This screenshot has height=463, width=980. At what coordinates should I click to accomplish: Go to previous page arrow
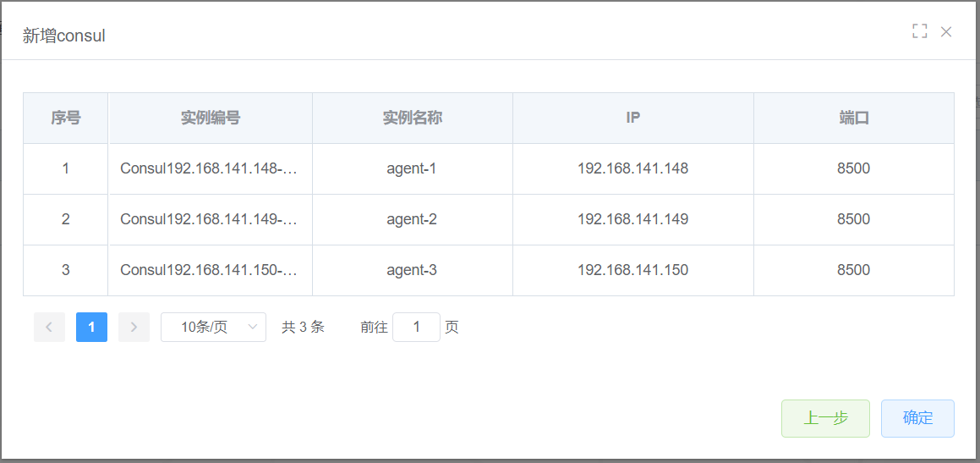tap(49, 328)
